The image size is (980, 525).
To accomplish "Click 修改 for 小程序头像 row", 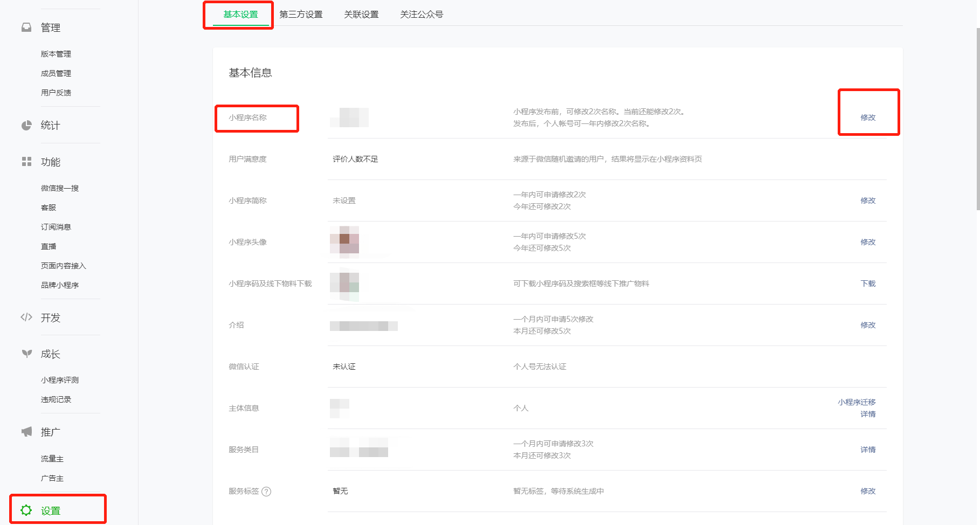I will (868, 242).
